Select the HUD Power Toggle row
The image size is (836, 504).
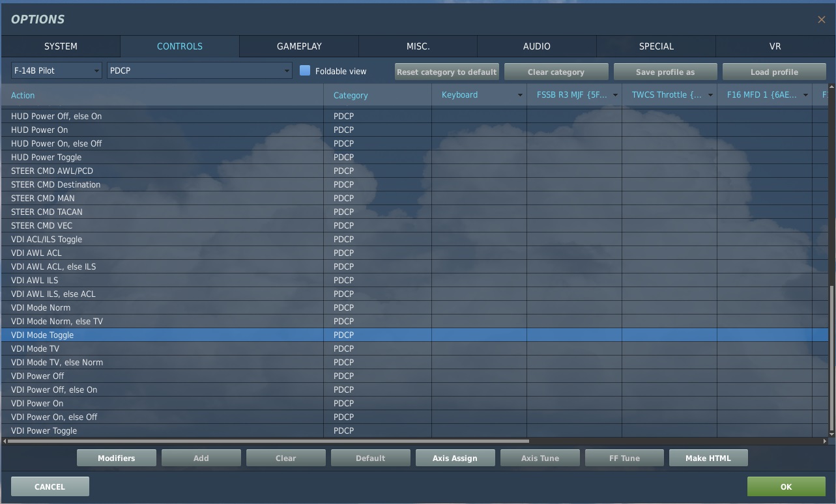pyautogui.click(x=414, y=157)
